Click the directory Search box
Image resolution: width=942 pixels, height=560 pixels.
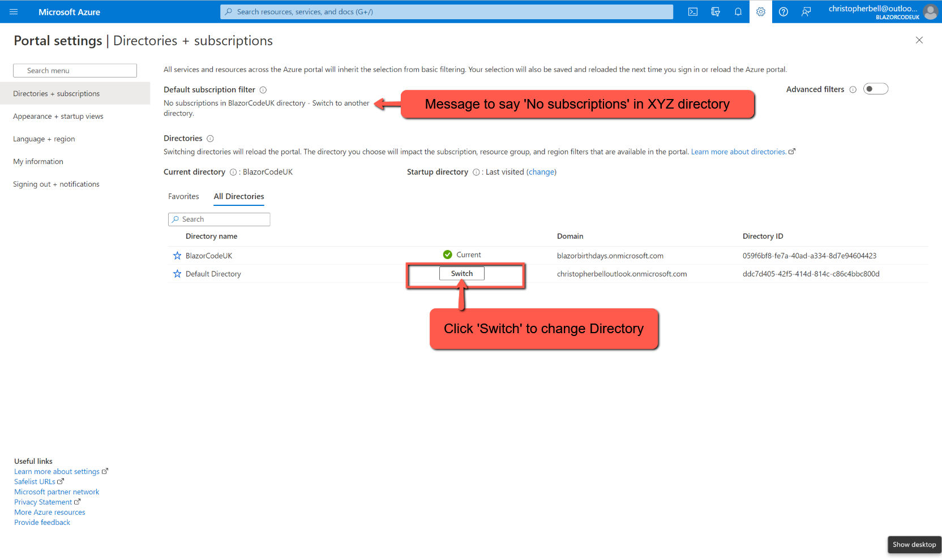coord(219,219)
